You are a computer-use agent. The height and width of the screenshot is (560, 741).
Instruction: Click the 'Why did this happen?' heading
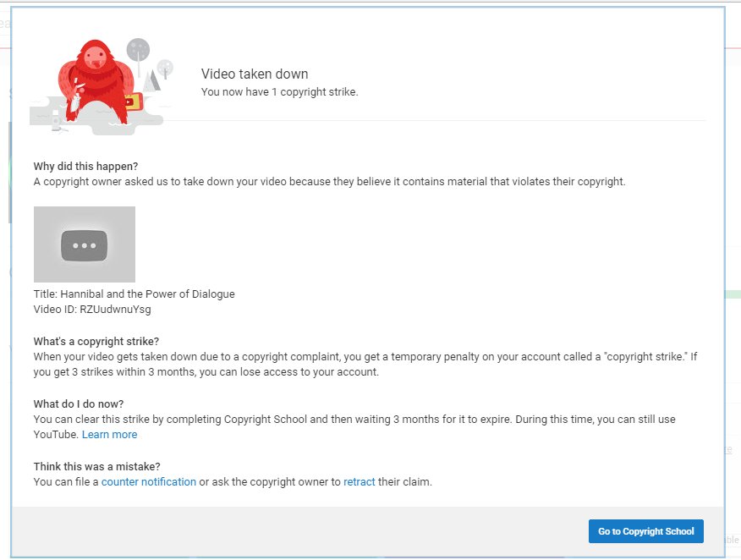coord(85,166)
